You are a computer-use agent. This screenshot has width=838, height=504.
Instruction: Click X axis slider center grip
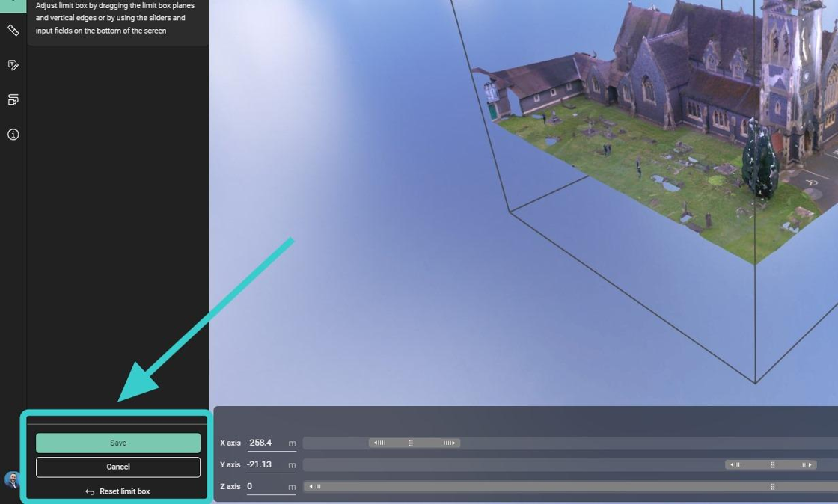[411, 443]
